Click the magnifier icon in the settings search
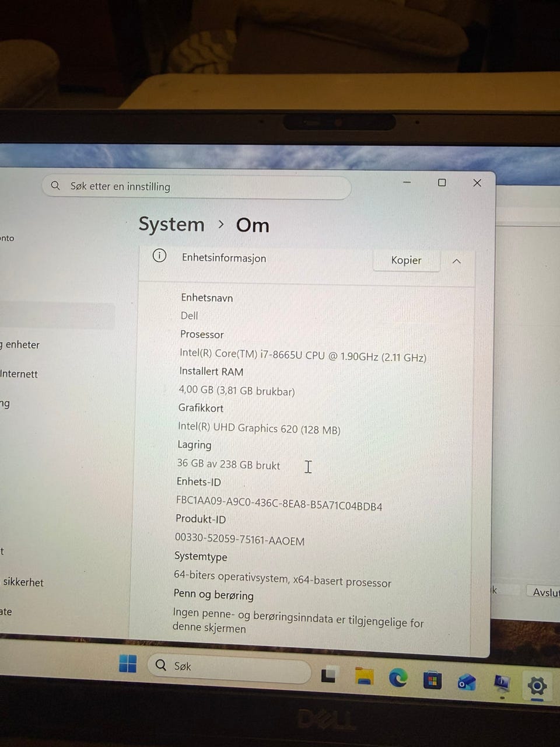Screen dimensions: 560x747 [x=55, y=186]
